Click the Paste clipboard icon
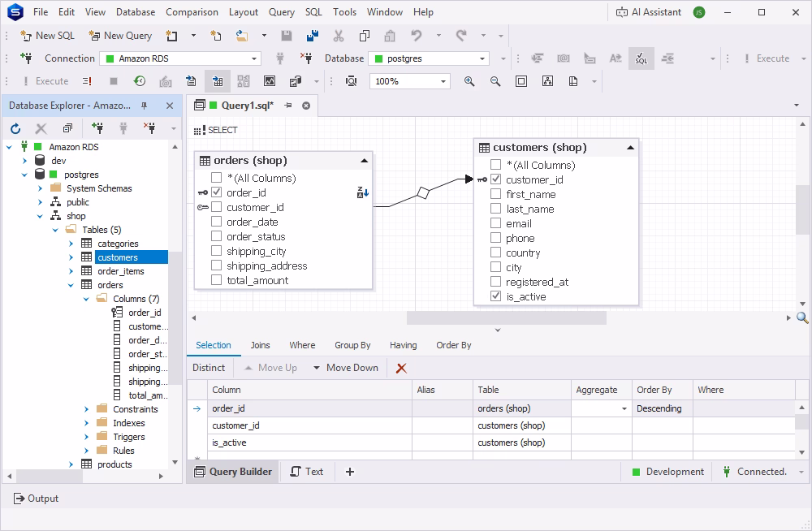This screenshot has height=531, width=812. coord(390,36)
